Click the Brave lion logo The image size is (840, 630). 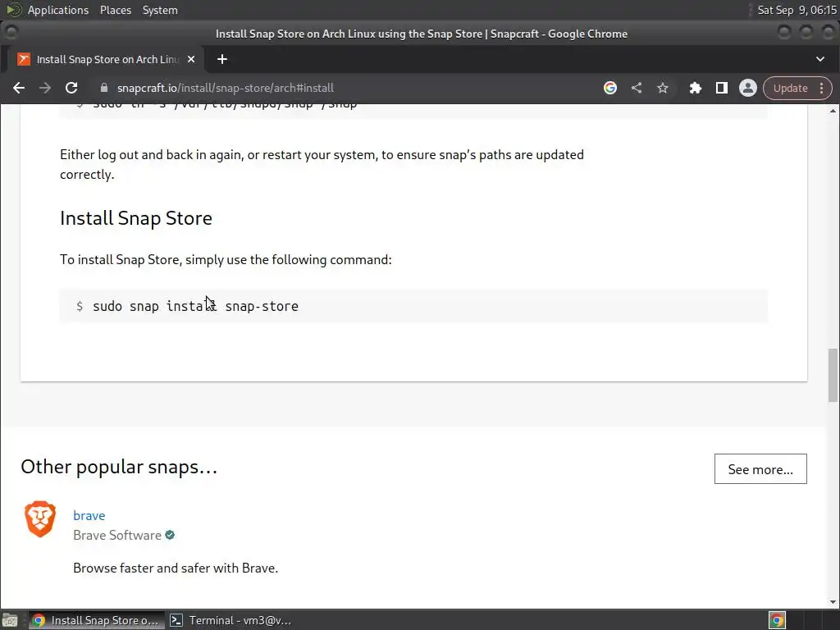[x=40, y=518]
